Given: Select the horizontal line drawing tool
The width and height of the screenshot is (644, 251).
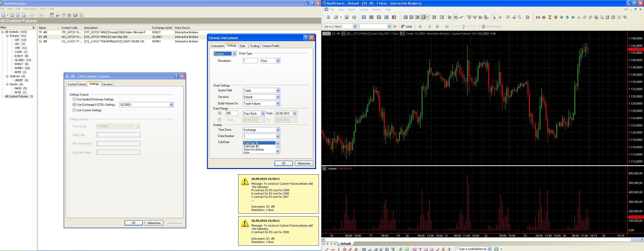Looking at the screenshot, I should click(333, 249).
